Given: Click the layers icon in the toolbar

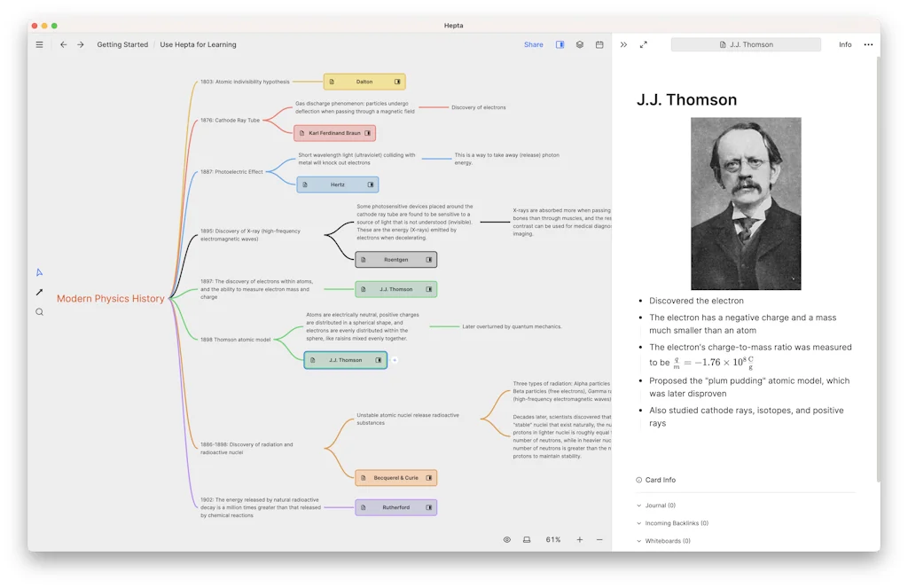Looking at the screenshot, I should 580,43.
